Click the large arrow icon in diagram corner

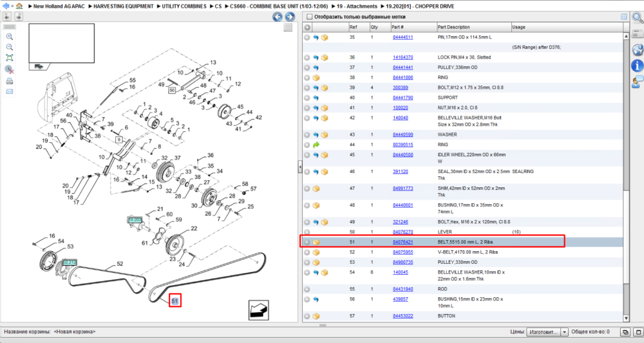(x=259, y=310)
